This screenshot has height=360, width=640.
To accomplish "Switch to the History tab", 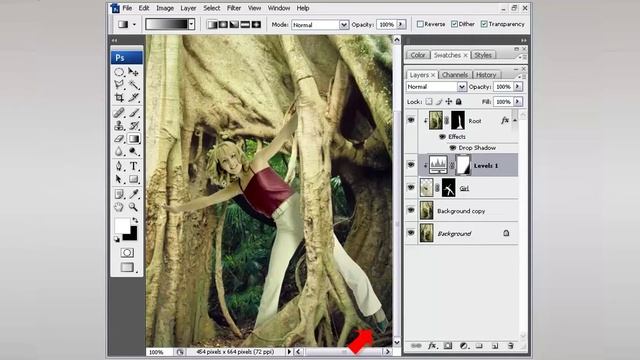I will tap(486, 75).
